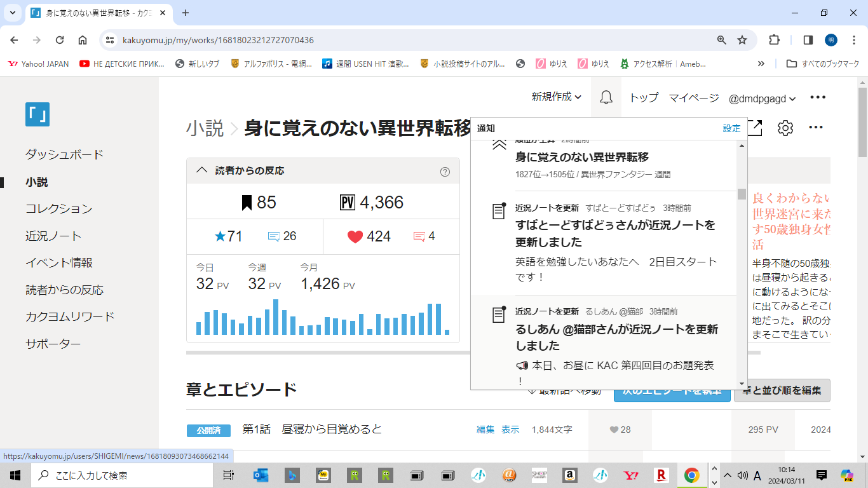Click the notification panel scrollbar thumb
The width and height of the screenshot is (868, 488).
pyautogui.click(x=742, y=194)
